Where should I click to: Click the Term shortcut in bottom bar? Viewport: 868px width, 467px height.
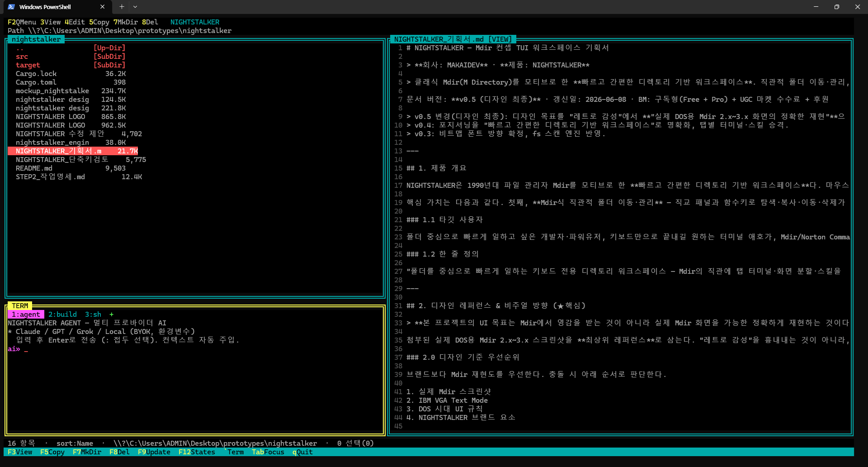[234, 452]
